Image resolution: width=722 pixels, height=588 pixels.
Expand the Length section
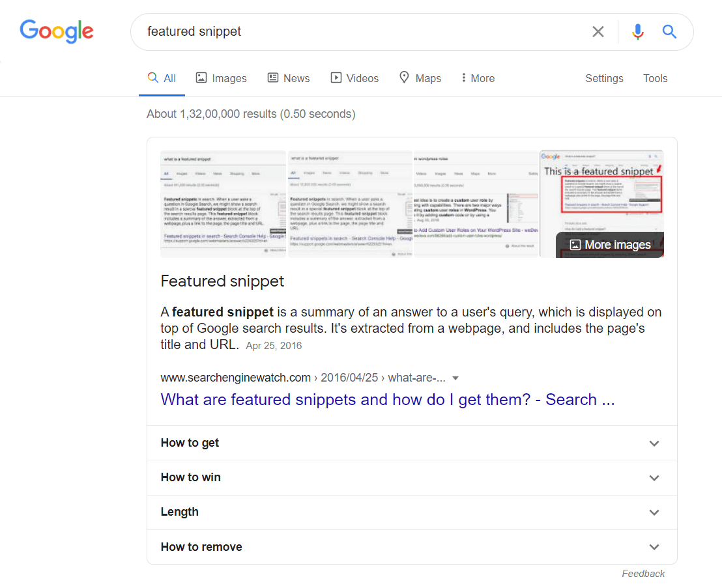412,512
